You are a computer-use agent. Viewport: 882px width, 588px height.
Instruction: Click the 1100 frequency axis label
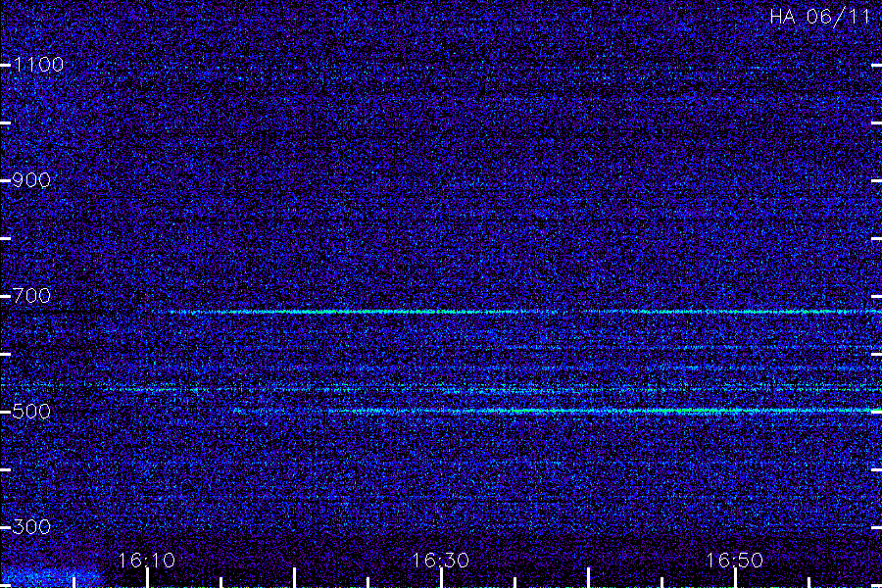(38, 65)
